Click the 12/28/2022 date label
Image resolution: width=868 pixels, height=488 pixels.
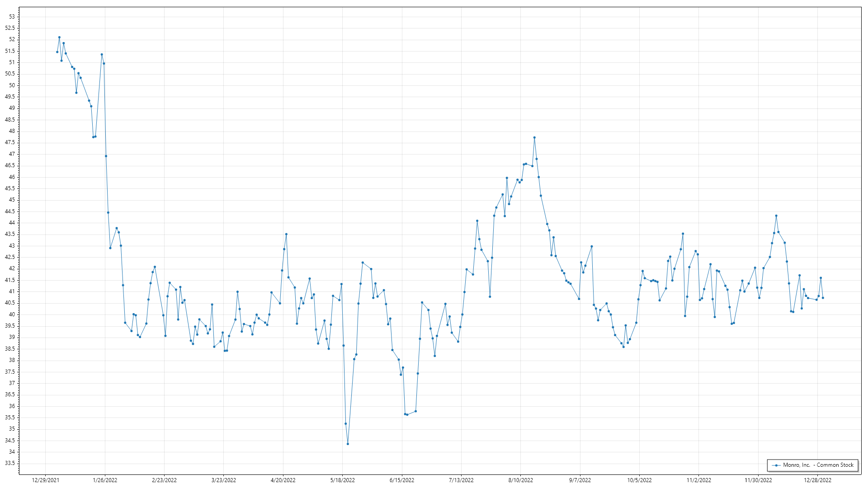pyautogui.click(x=817, y=480)
